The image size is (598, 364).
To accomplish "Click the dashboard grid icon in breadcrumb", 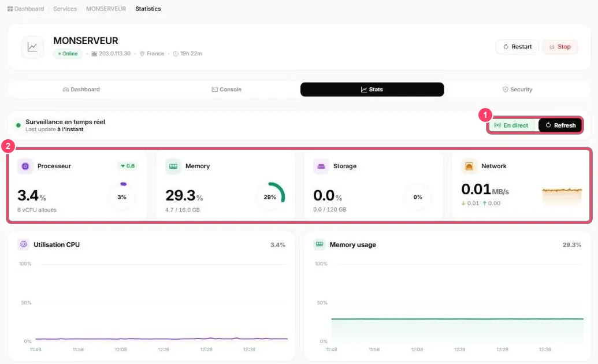I will pos(10,9).
